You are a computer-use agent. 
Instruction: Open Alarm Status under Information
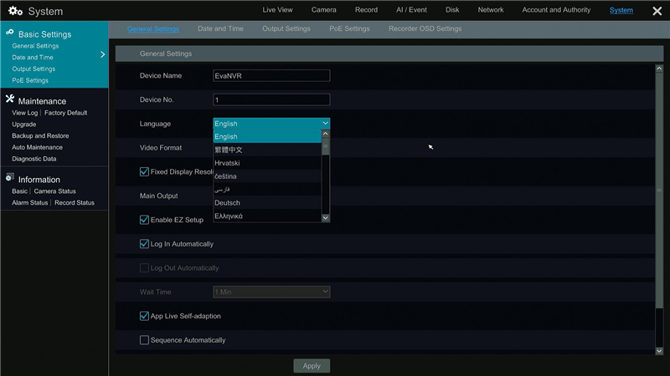pyautogui.click(x=30, y=203)
